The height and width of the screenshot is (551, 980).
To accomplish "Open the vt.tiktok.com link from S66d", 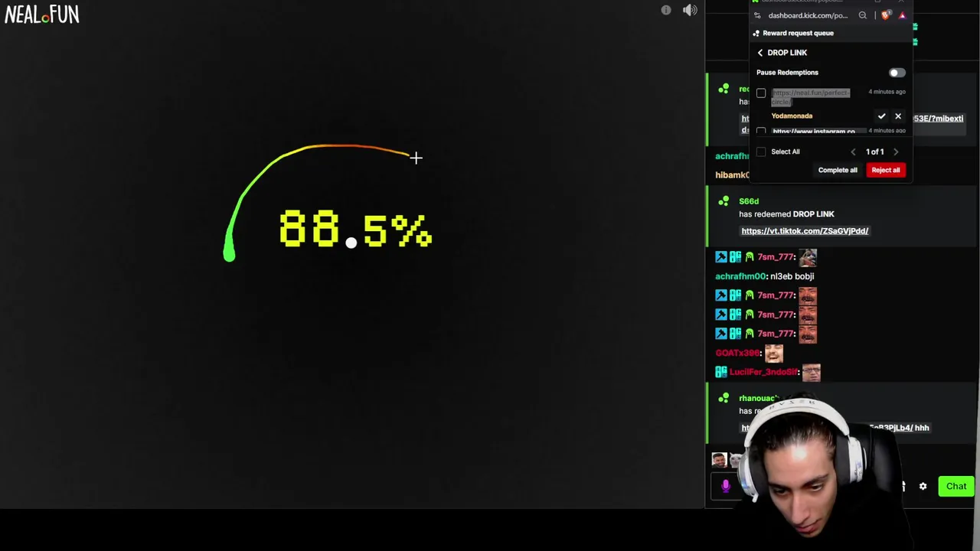I will coord(805,231).
